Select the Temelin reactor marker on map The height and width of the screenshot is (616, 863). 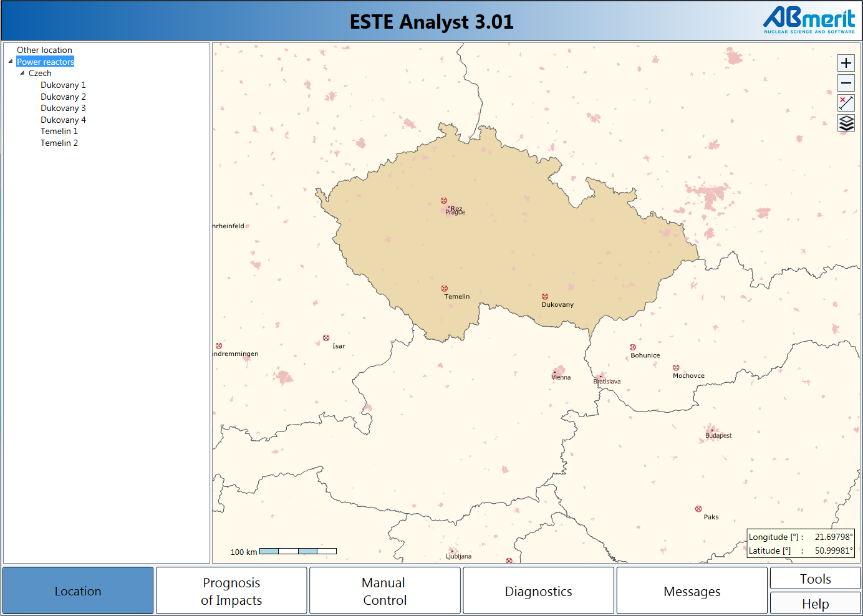pos(445,289)
